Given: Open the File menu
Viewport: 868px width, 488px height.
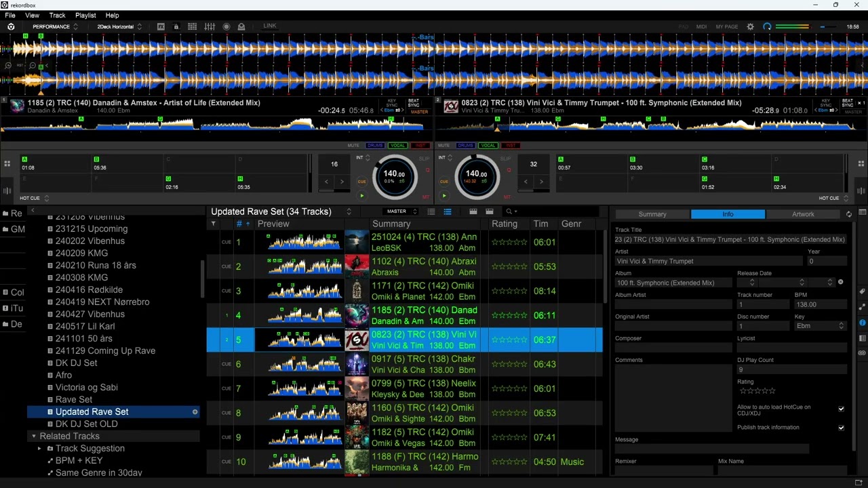Looking at the screenshot, I should click(x=10, y=15).
